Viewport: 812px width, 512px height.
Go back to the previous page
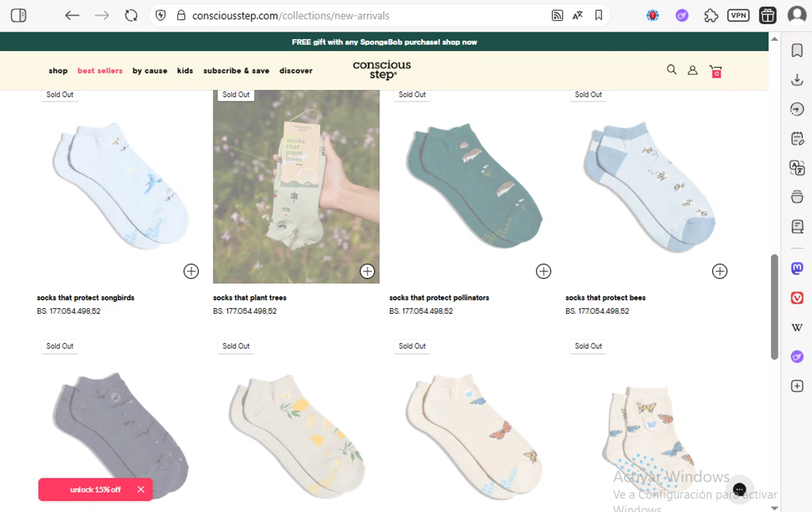pos(72,15)
